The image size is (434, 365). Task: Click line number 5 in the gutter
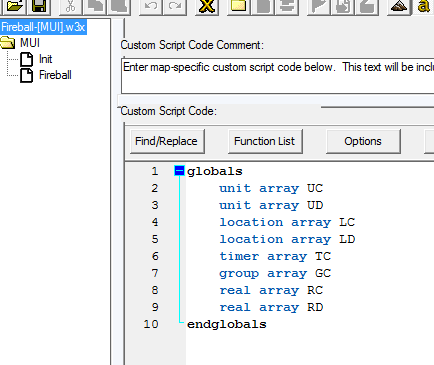[155, 239]
